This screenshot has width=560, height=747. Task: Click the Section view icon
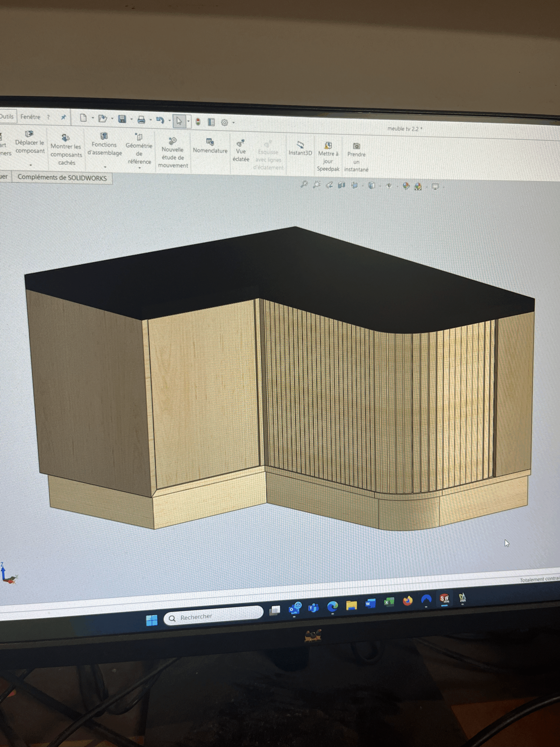tap(342, 185)
